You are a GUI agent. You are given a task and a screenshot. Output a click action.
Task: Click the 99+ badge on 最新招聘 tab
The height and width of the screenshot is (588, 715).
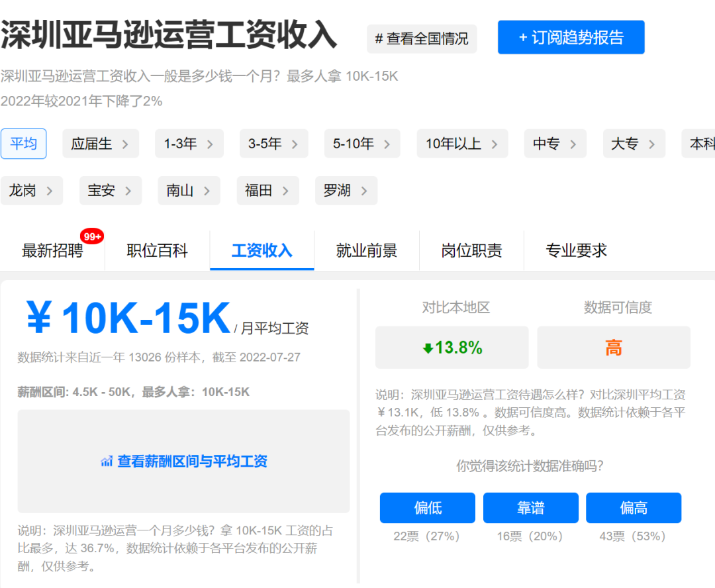coord(92,235)
